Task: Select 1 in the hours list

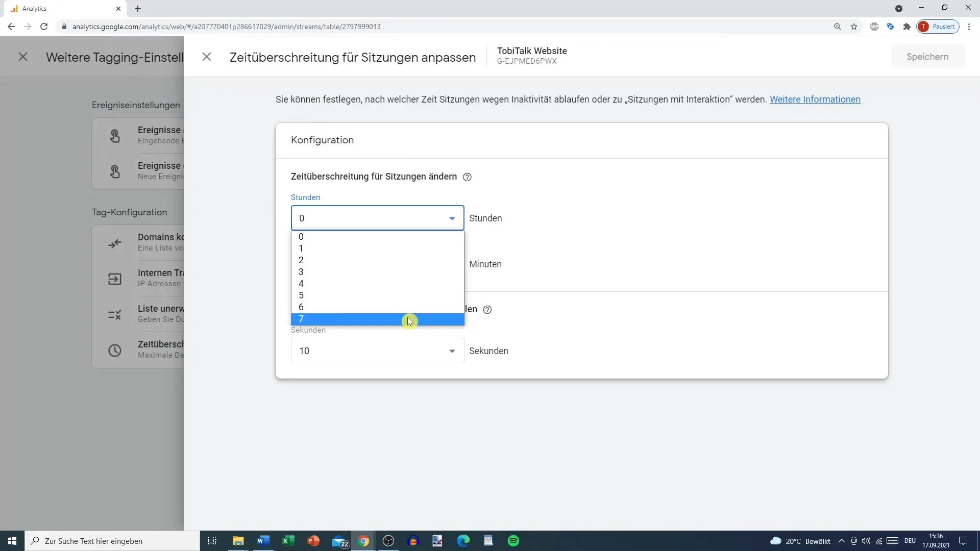Action: point(377,248)
